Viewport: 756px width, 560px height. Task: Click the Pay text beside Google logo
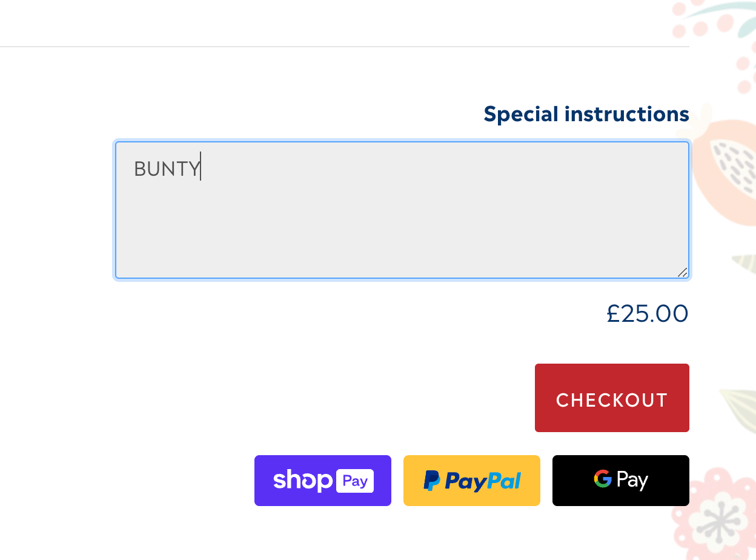[x=632, y=481]
